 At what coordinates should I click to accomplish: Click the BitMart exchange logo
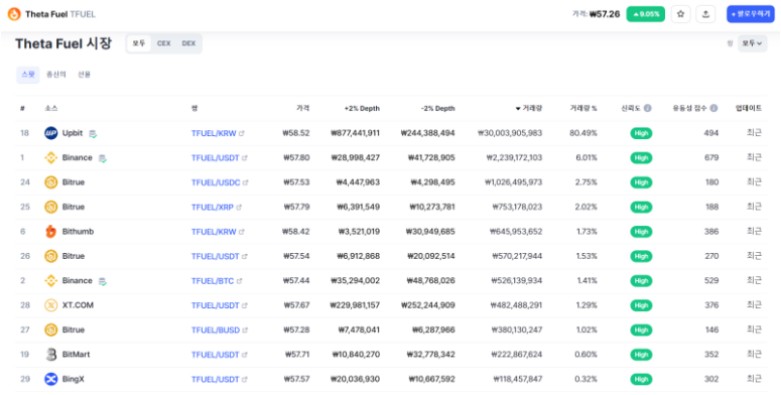(51, 355)
